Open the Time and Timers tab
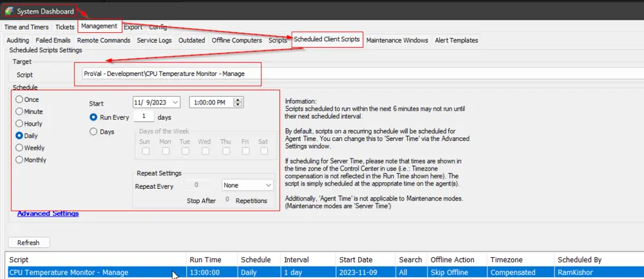 pos(26,27)
